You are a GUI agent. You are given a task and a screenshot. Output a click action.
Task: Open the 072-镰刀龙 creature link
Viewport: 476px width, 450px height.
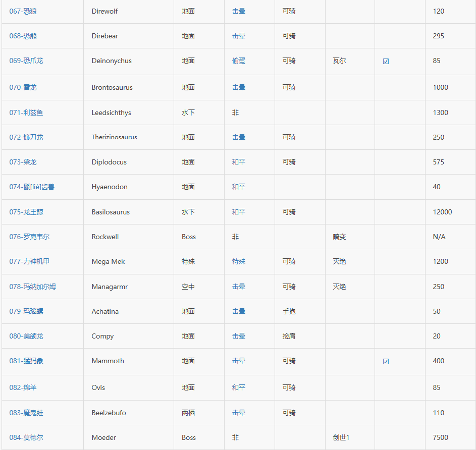tap(26, 137)
